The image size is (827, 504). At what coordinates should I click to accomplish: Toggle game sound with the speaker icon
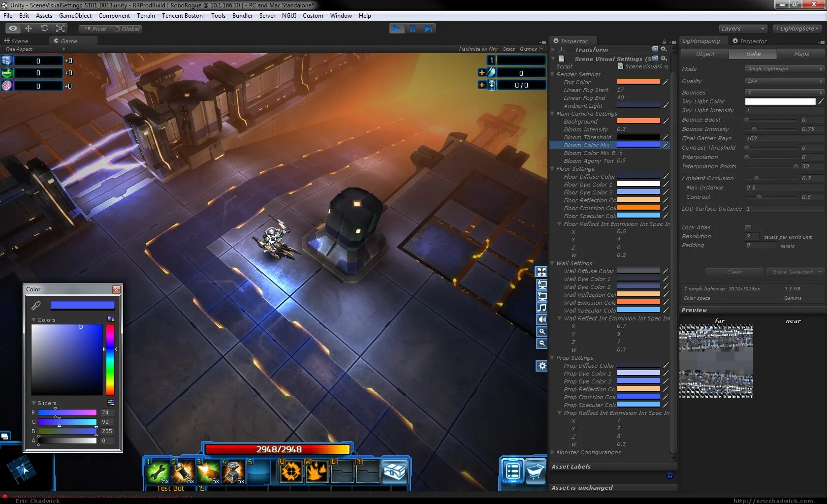click(x=541, y=319)
